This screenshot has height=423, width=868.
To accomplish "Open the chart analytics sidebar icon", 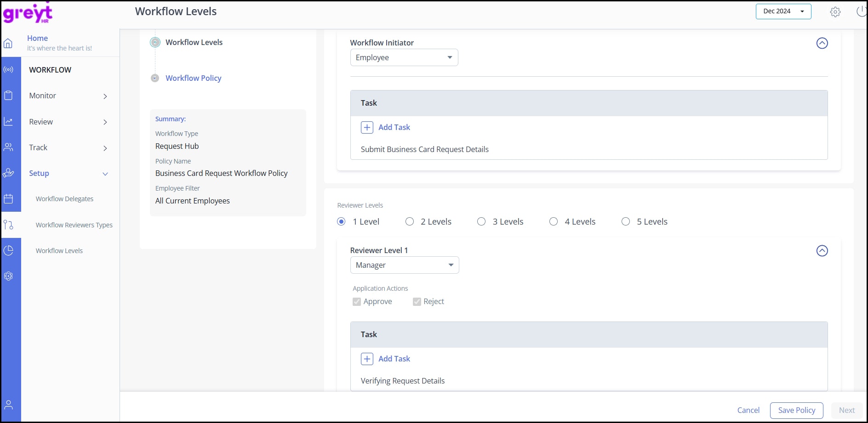I will pos(8,121).
